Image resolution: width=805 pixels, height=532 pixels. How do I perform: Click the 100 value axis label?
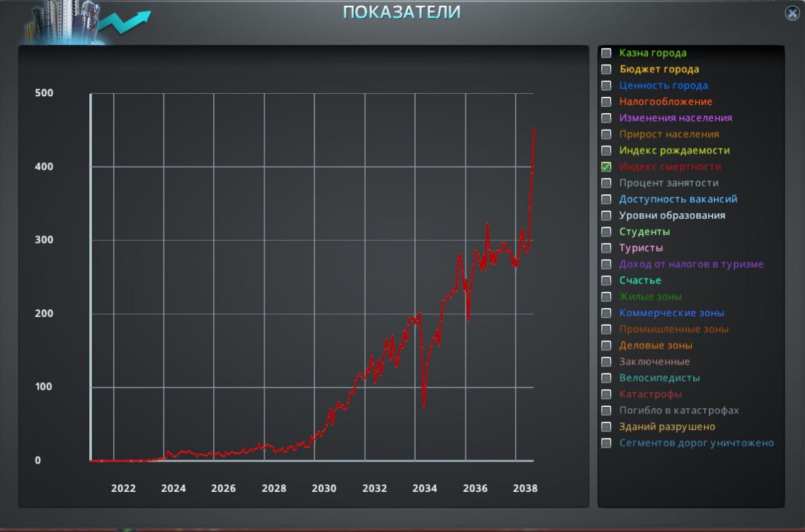click(44, 387)
